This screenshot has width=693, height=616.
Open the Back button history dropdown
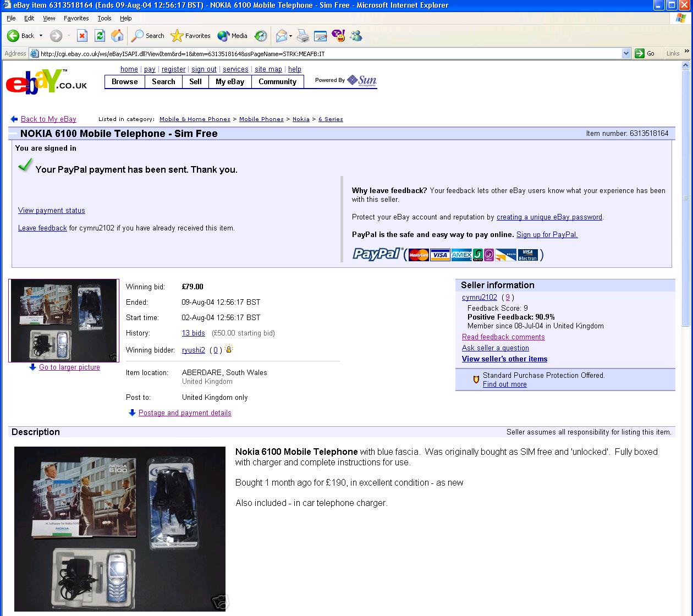tap(41, 36)
